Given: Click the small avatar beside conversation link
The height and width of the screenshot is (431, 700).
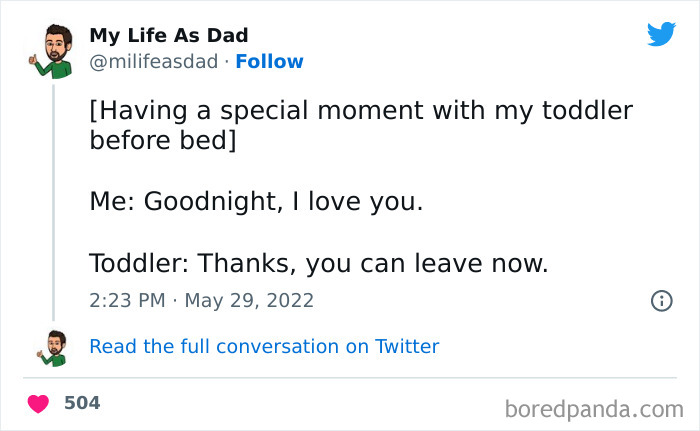Looking at the screenshot, I should [54, 347].
